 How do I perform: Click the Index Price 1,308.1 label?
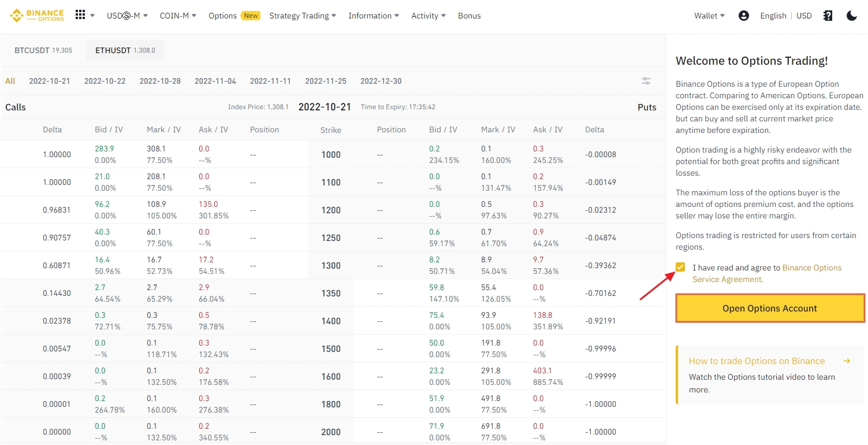(258, 107)
